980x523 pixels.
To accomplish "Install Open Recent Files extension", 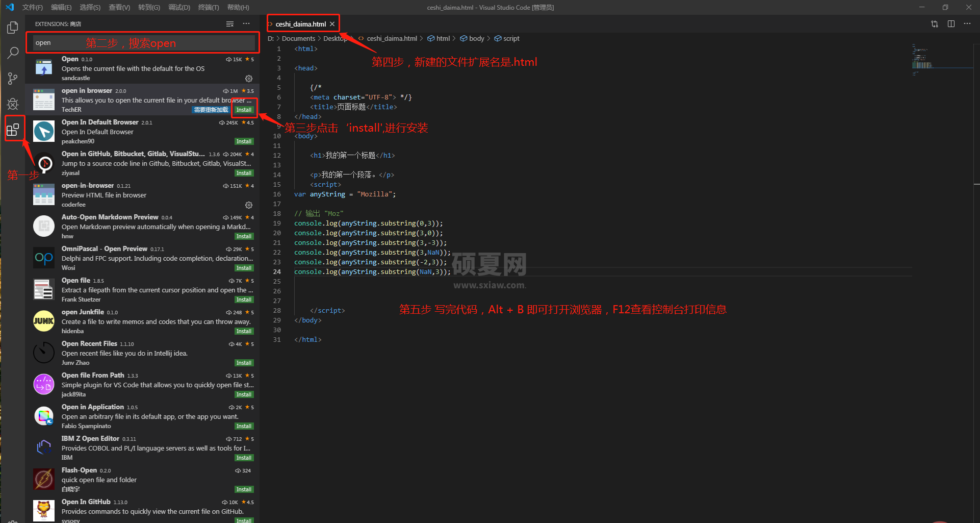I will [244, 363].
